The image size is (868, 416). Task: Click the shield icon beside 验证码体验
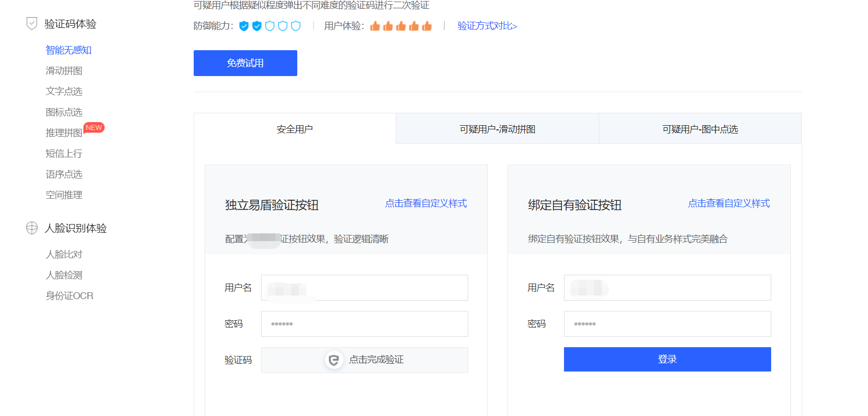[x=32, y=24]
